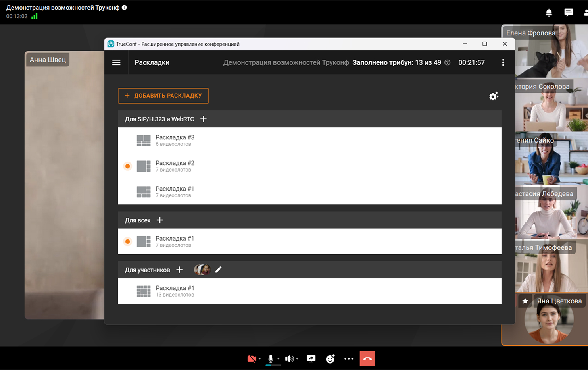This screenshot has width=588, height=370.
Task: View connection signal strength indicator
Action: (35, 16)
